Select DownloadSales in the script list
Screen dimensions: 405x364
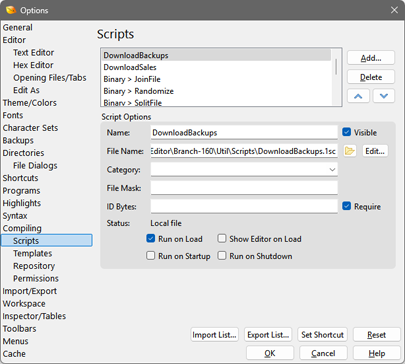coord(216,67)
